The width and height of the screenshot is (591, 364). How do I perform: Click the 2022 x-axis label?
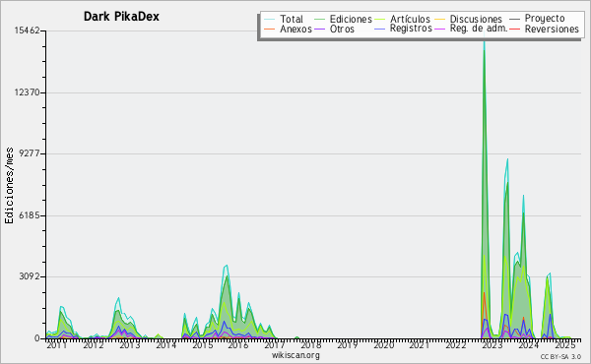point(456,344)
